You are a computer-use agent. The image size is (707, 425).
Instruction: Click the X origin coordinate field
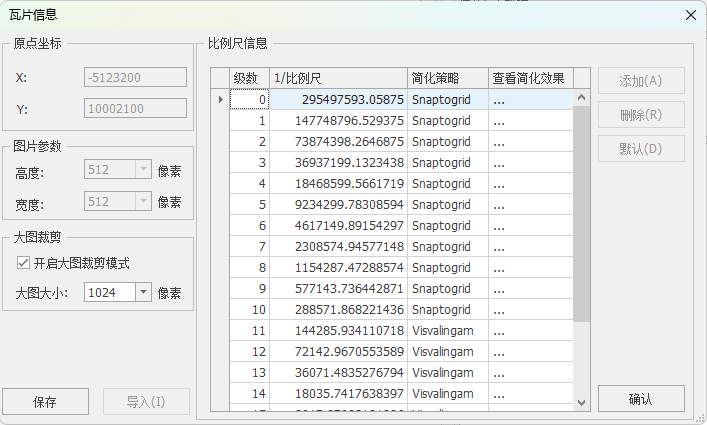pos(136,77)
